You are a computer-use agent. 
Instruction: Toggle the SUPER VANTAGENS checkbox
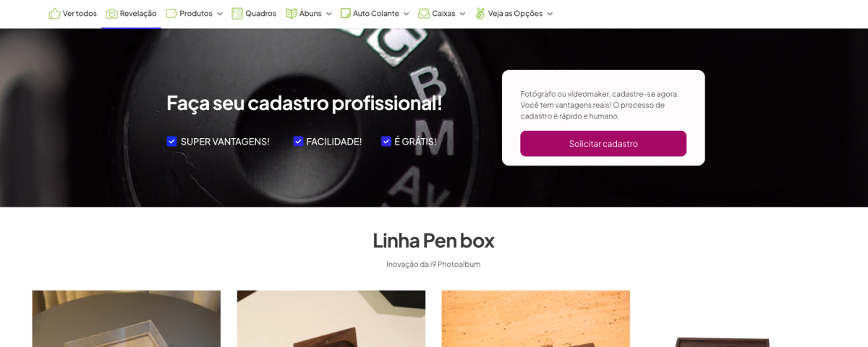(171, 141)
